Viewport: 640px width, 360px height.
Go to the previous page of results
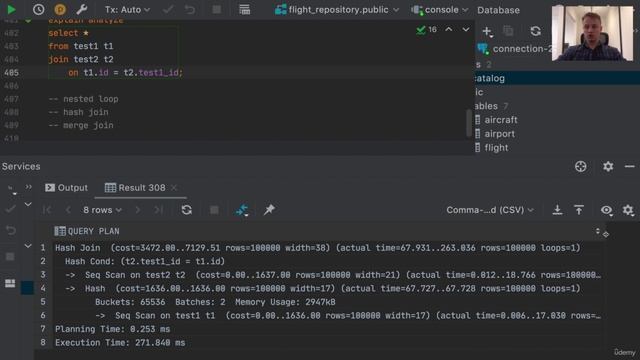(x=68, y=210)
